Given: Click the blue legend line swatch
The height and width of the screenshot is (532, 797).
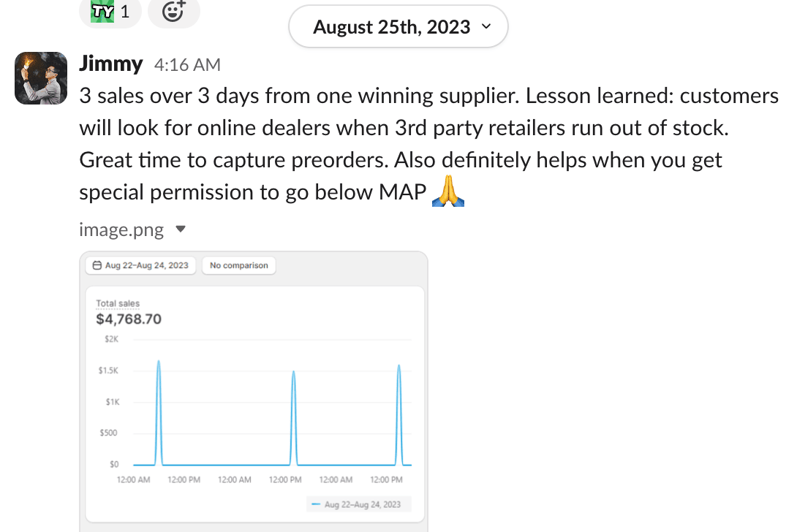Looking at the screenshot, I should [x=315, y=504].
